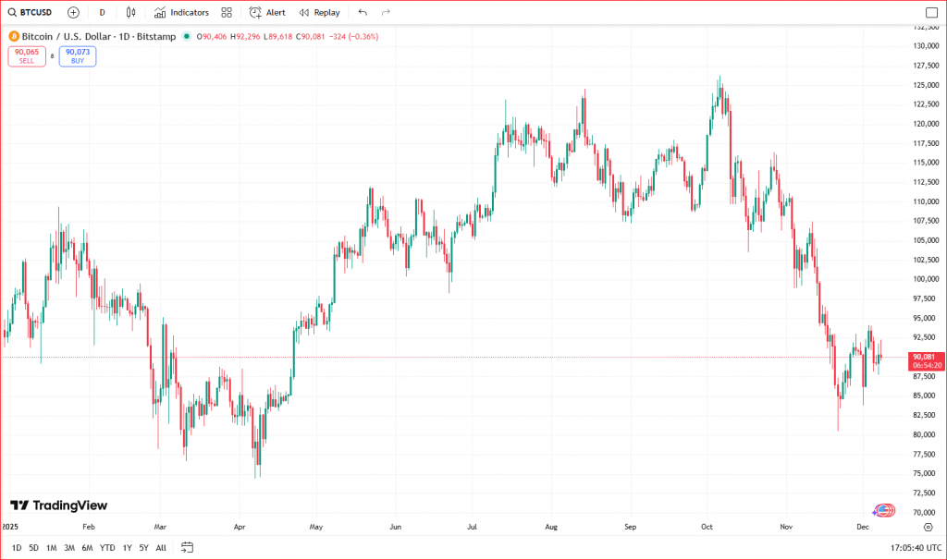Click the fullscreen layout icon at top right
The height and width of the screenshot is (560, 947).
point(931,13)
